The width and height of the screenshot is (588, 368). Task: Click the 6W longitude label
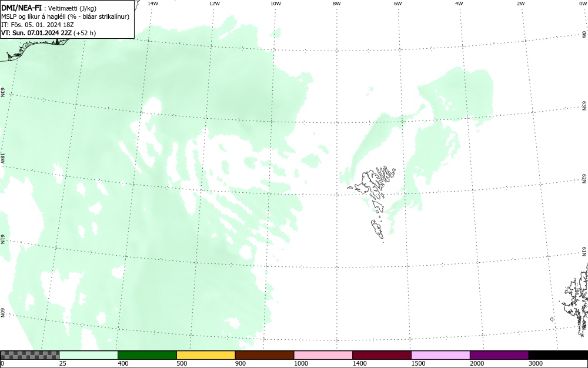pyautogui.click(x=398, y=4)
